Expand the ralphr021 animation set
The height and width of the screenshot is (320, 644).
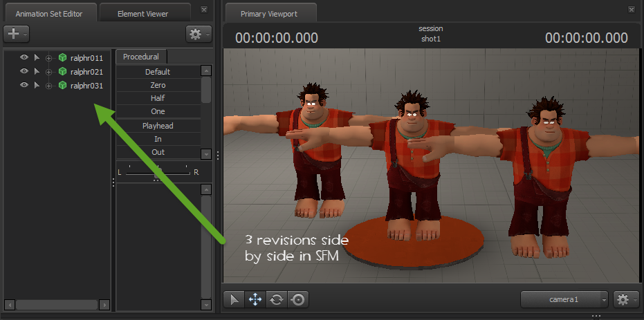pos(49,72)
